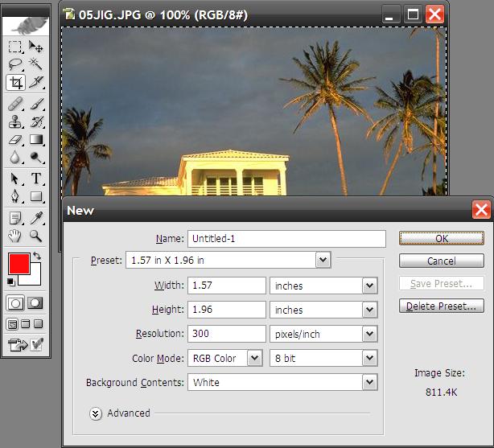The height and width of the screenshot is (448, 494).
Task: Click Cancel in the New dialog
Action: click(x=442, y=261)
